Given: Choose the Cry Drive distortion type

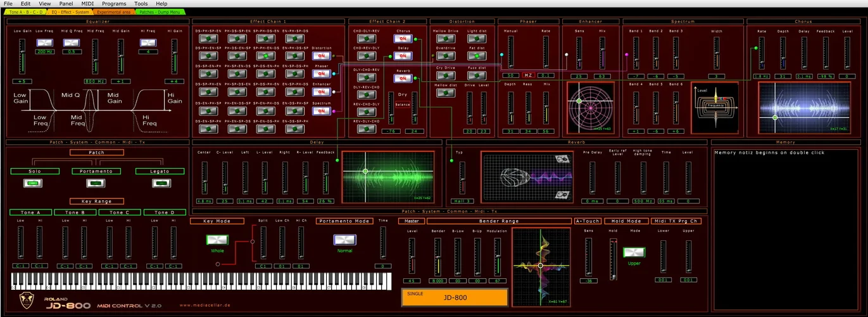Looking at the screenshot, I should click(446, 75).
